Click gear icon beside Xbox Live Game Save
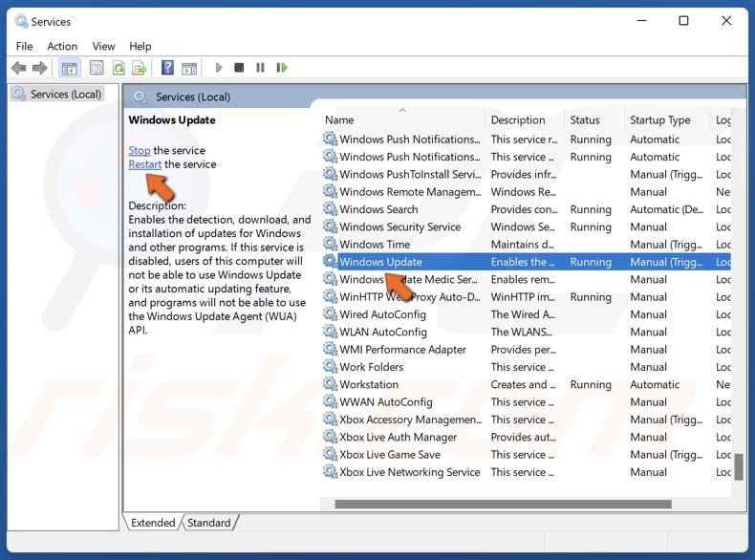 pyautogui.click(x=330, y=454)
